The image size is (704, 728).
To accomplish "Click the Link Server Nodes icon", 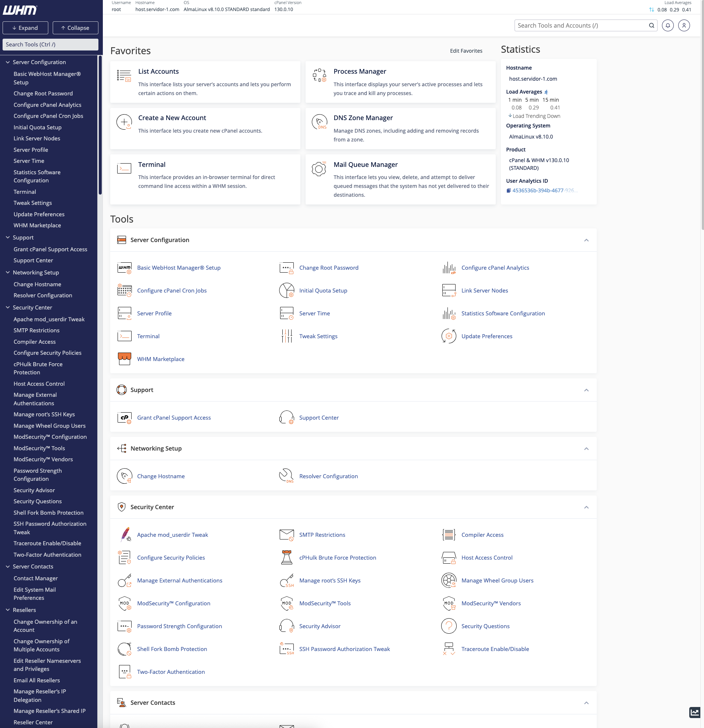I will coord(449,290).
